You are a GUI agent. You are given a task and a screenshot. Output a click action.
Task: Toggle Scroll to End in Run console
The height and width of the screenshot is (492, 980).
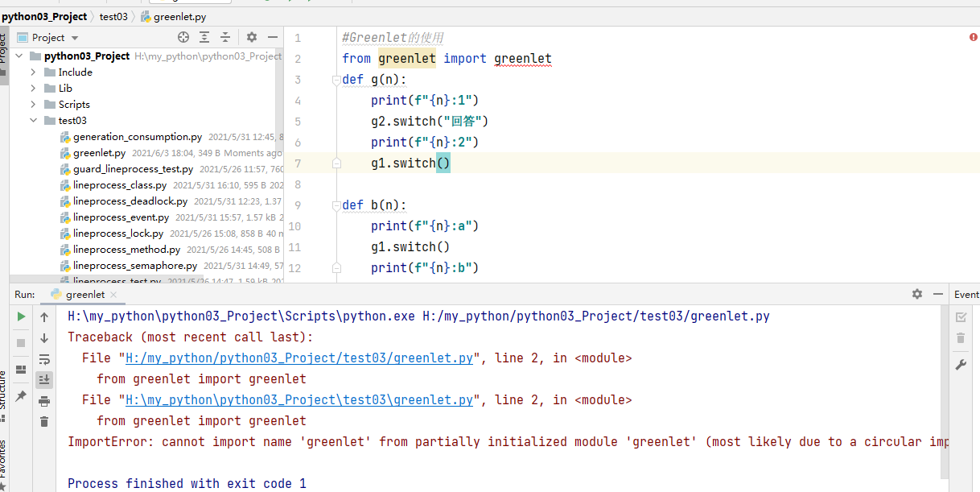[x=44, y=380]
